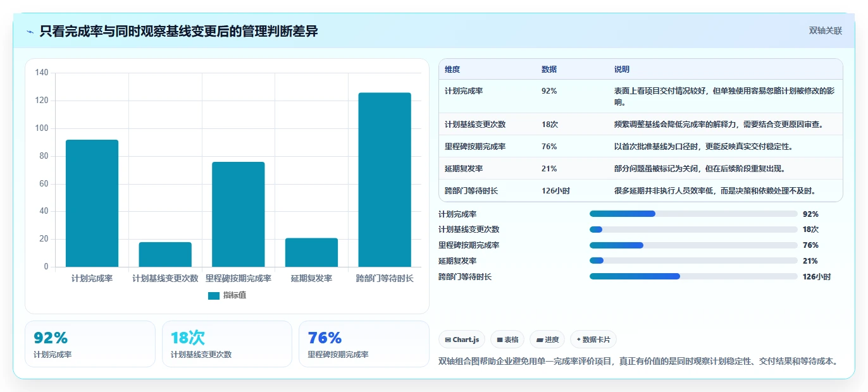Viewport: 868px width, 392px height.
Task: Click the 跨部门等待时长 126小时 progress bar
Action: pos(693,276)
